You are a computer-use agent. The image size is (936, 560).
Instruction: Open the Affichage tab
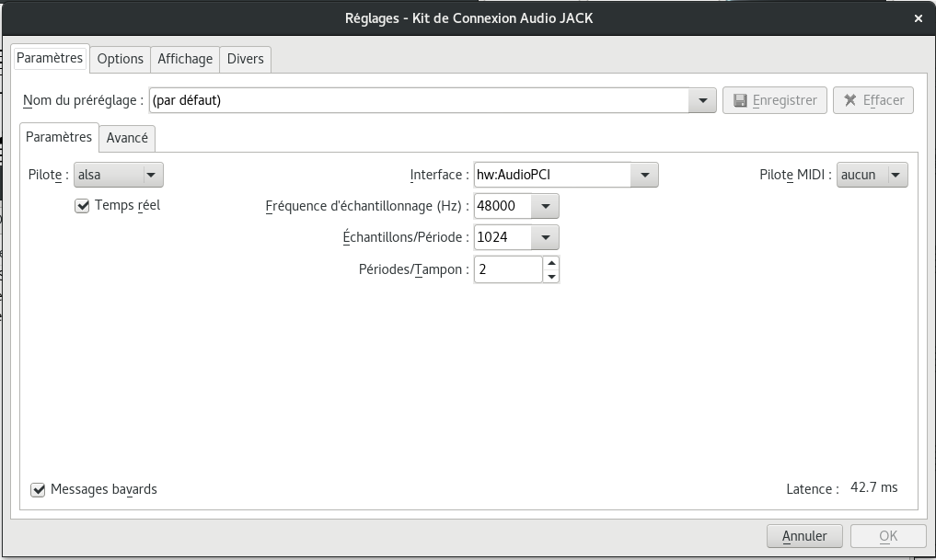pos(185,59)
